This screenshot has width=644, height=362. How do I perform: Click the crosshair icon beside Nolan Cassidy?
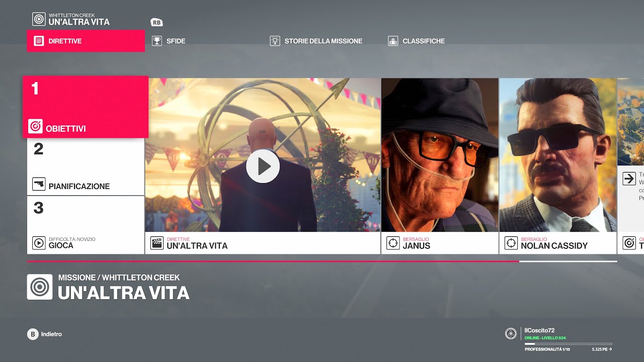pos(511,243)
